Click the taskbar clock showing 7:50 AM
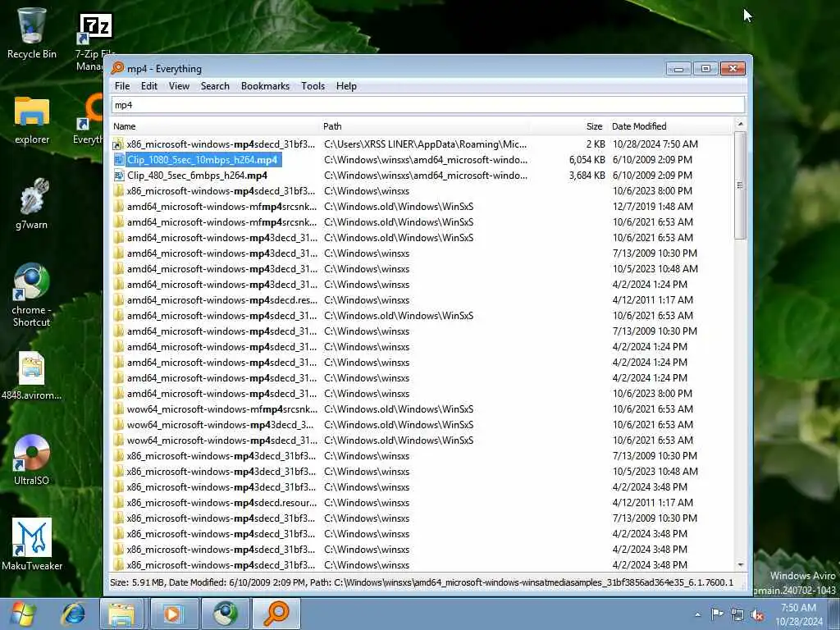This screenshot has width=840, height=630. point(799,614)
